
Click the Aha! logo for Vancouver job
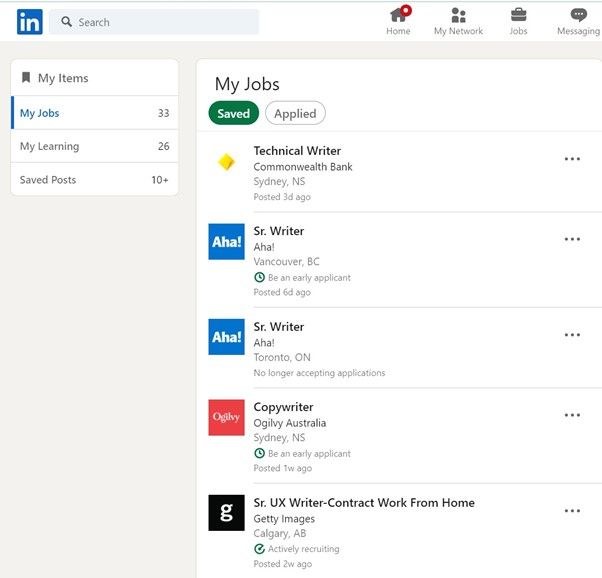226,241
